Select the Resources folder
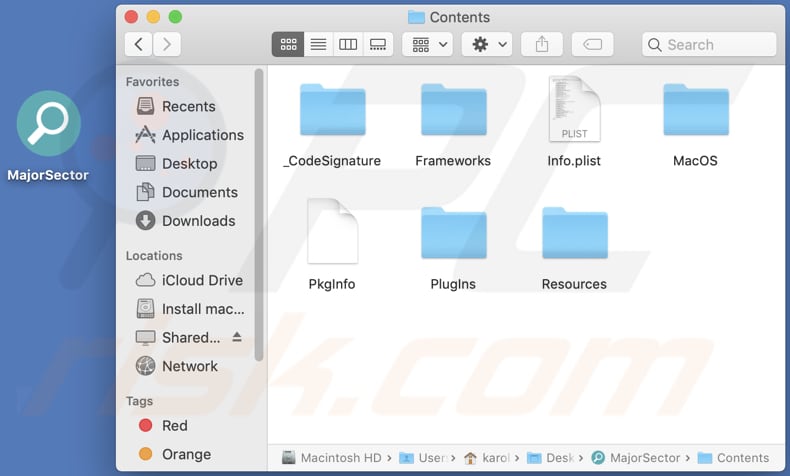 [x=574, y=233]
